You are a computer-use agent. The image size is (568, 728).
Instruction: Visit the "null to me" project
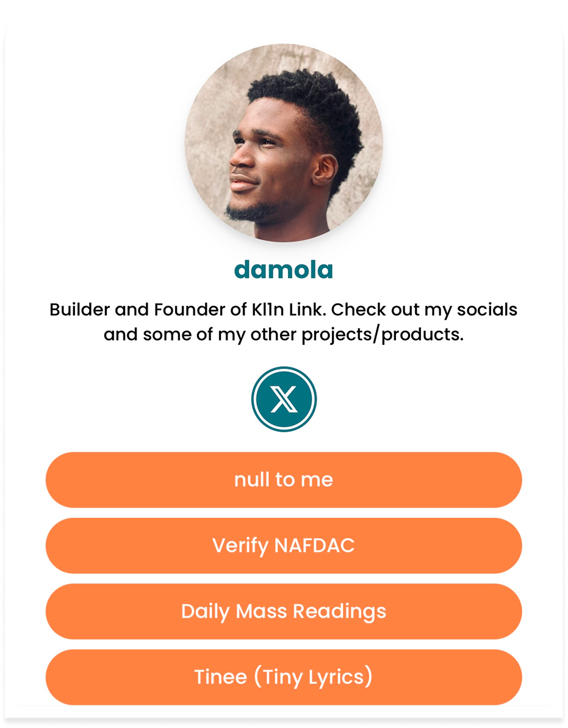pos(284,480)
